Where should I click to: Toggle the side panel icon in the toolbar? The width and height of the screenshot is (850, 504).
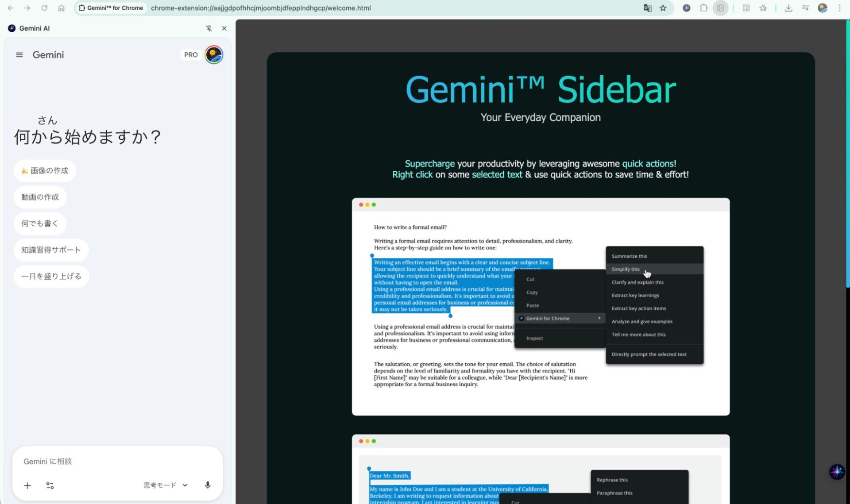[x=721, y=8]
